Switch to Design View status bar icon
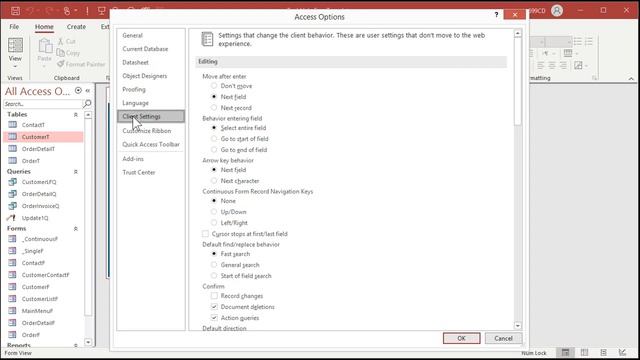This screenshot has height=360, width=640. 622,353
